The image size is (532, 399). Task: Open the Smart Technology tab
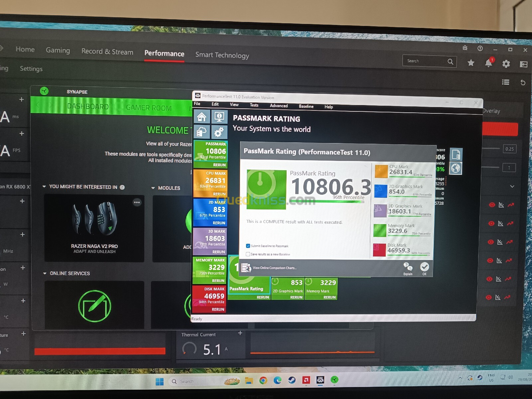222,55
